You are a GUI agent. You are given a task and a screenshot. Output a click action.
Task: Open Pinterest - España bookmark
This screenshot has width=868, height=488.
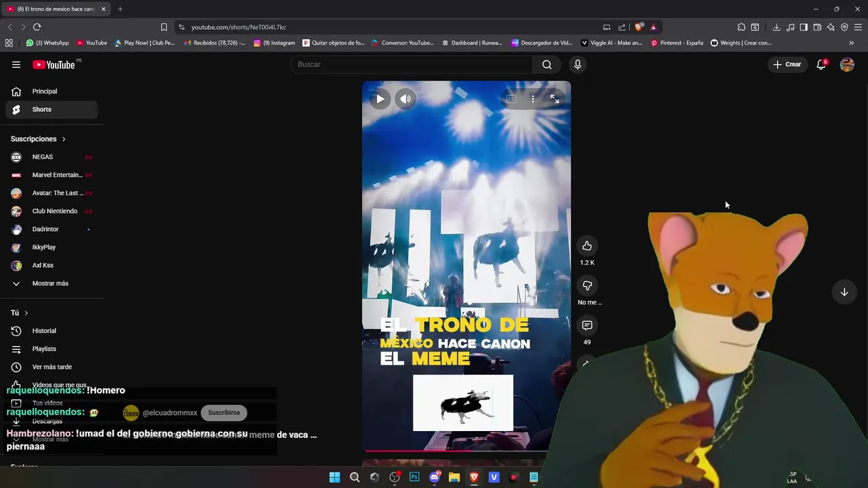point(676,43)
